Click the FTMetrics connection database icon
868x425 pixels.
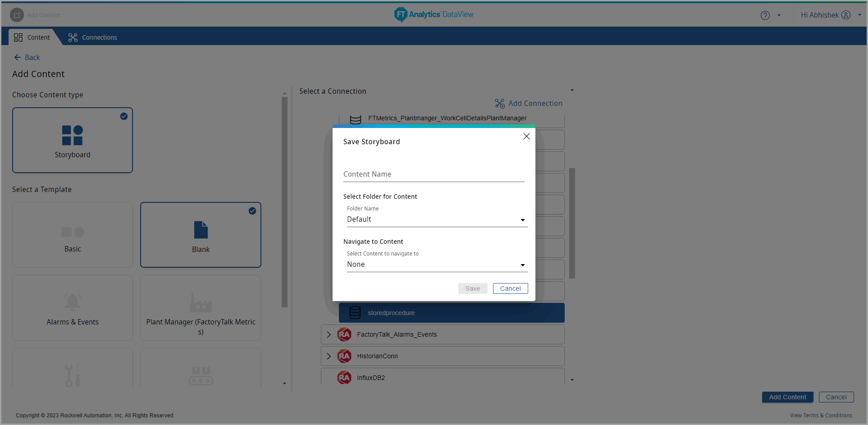click(356, 119)
